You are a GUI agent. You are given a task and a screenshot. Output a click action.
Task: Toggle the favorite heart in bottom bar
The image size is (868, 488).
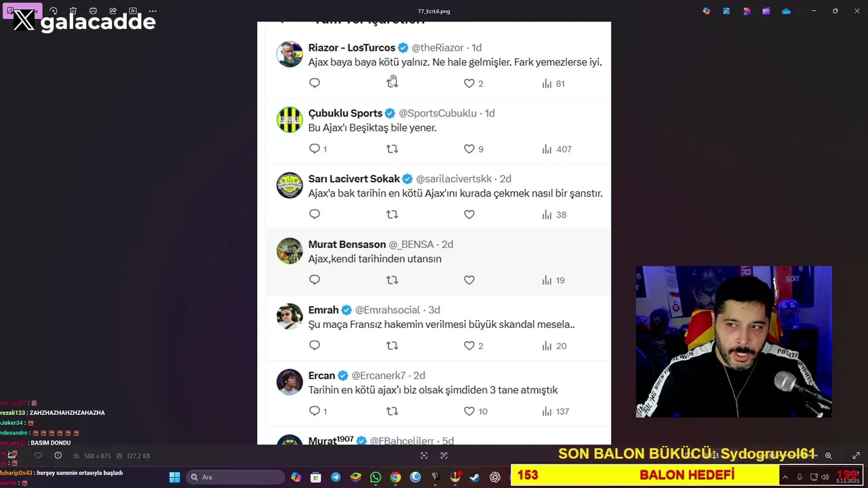(38, 455)
